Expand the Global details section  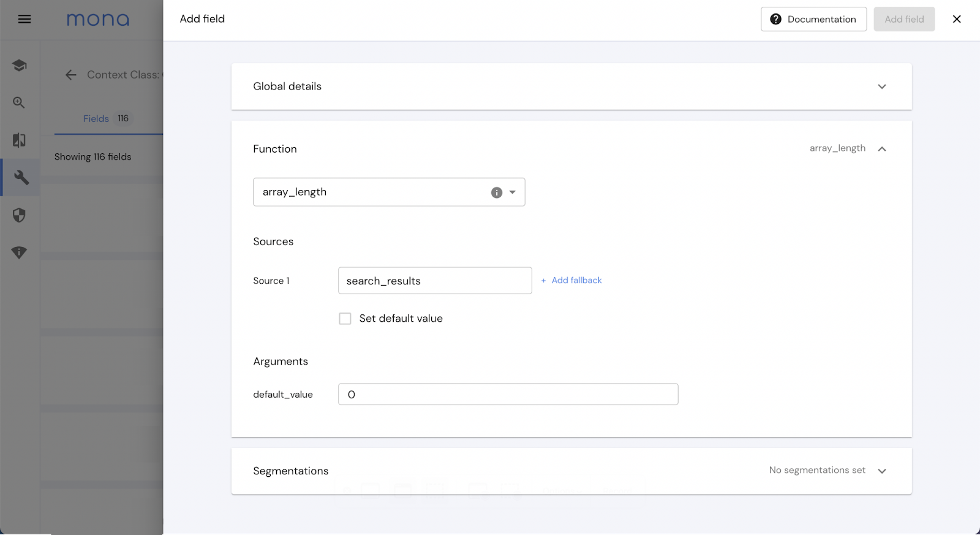pyautogui.click(x=571, y=86)
